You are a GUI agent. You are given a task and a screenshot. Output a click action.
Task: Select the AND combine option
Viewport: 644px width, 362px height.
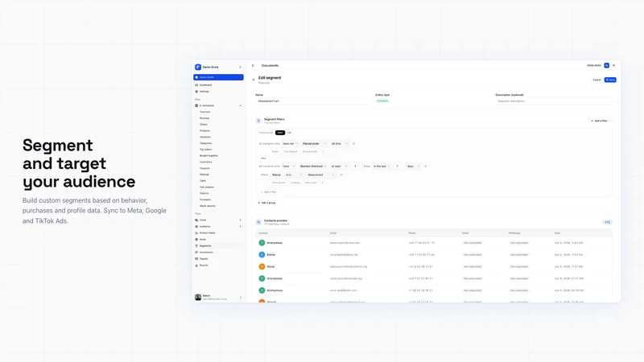[279, 133]
